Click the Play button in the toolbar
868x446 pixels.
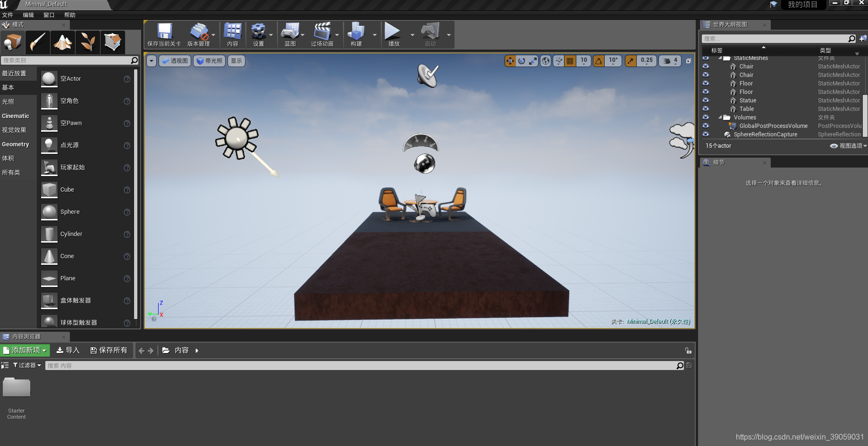point(393,31)
